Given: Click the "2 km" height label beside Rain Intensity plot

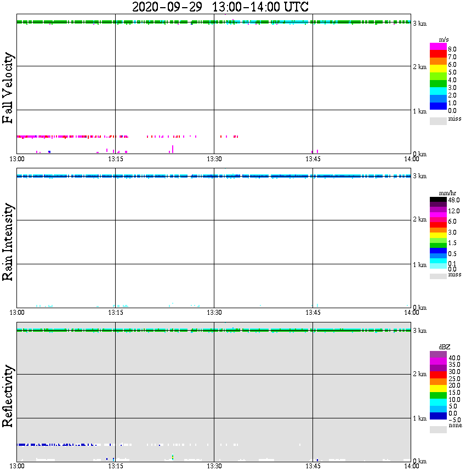Looking at the screenshot, I should (419, 219).
